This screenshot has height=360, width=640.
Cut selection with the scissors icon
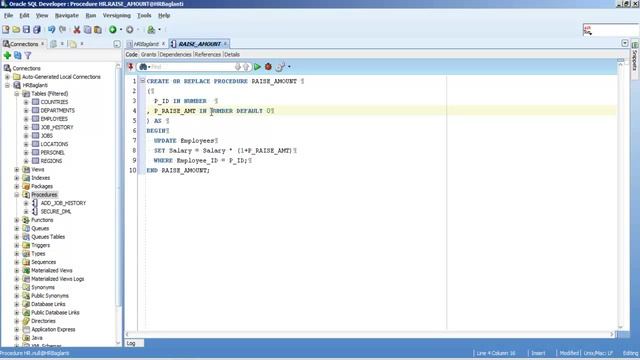pos(76,29)
